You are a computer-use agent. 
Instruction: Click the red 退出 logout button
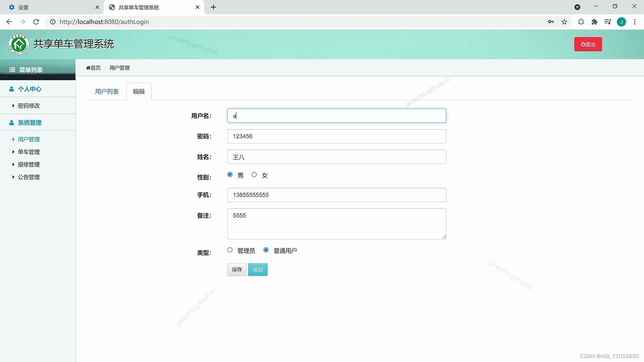(588, 44)
